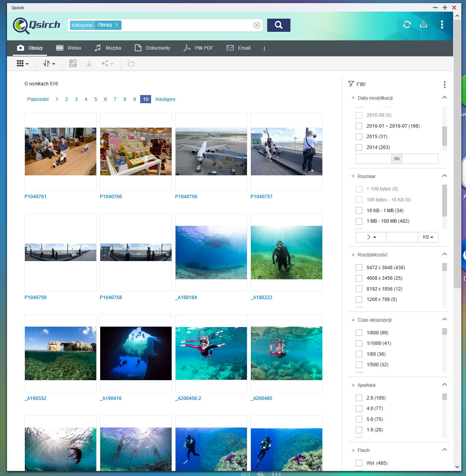Check the 2.8 (105) aperture filter
The width and height of the screenshot is (466, 476).
[359, 398]
